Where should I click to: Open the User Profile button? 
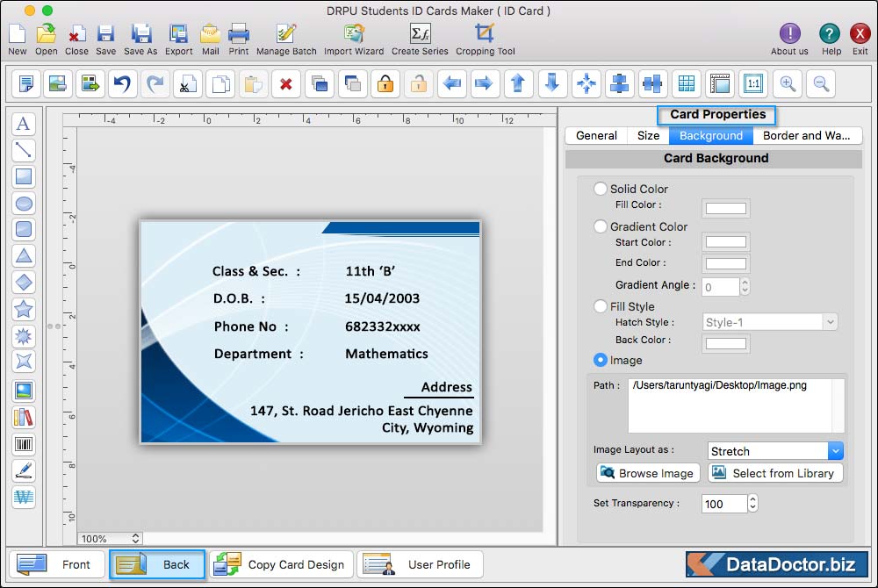[x=420, y=564]
